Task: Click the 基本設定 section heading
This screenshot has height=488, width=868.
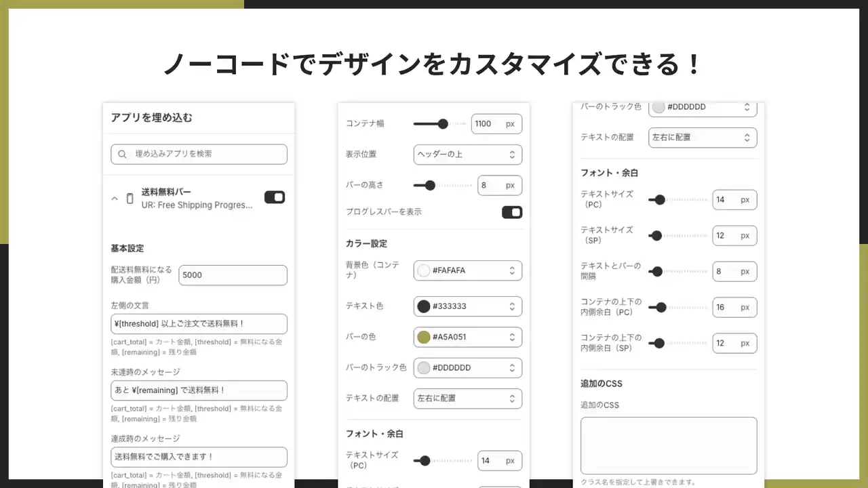Action: click(x=127, y=249)
